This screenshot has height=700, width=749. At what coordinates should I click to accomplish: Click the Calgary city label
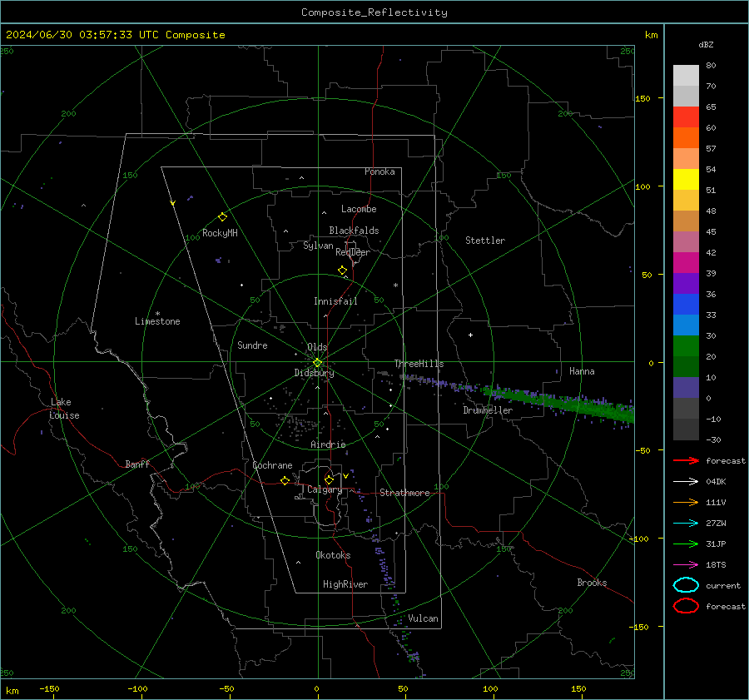(325, 489)
